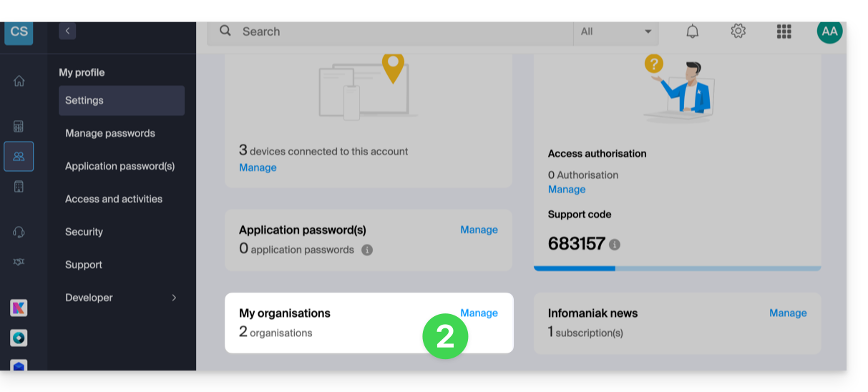Click the blue progress bar under support code
Screen dimensions: 868x392
(x=574, y=268)
